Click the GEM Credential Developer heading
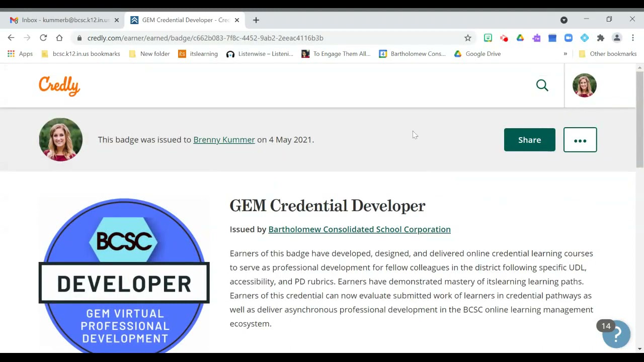The height and width of the screenshot is (362, 644). (x=328, y=206)
